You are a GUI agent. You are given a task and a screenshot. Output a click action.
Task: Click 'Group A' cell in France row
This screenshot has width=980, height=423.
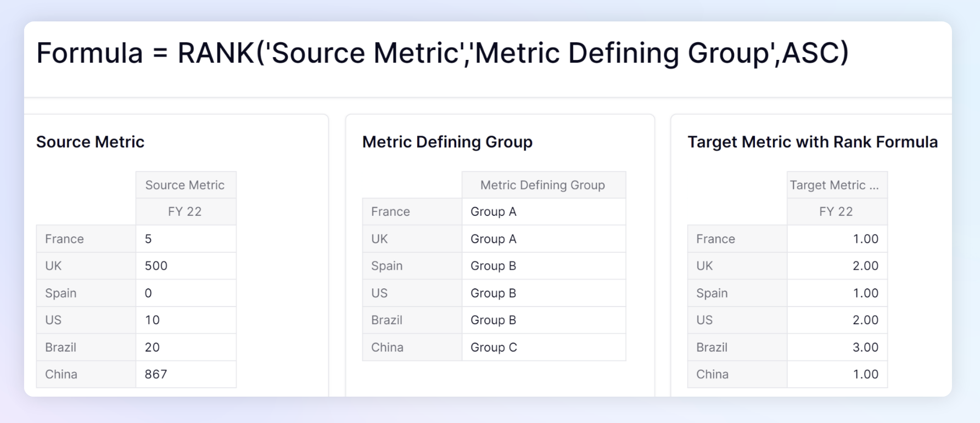(544, 211)
